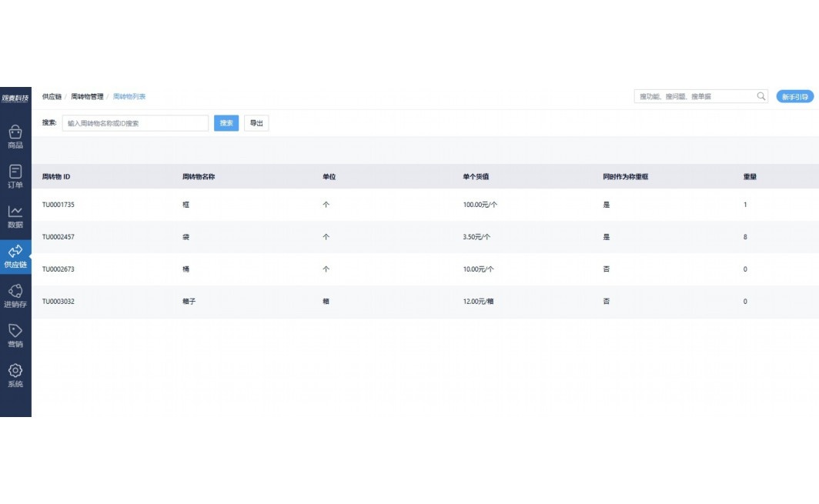Image resolution: width=819 pixels, height=504 pixels.
Task: Click the 营销 tag icon
Action: 15,335
